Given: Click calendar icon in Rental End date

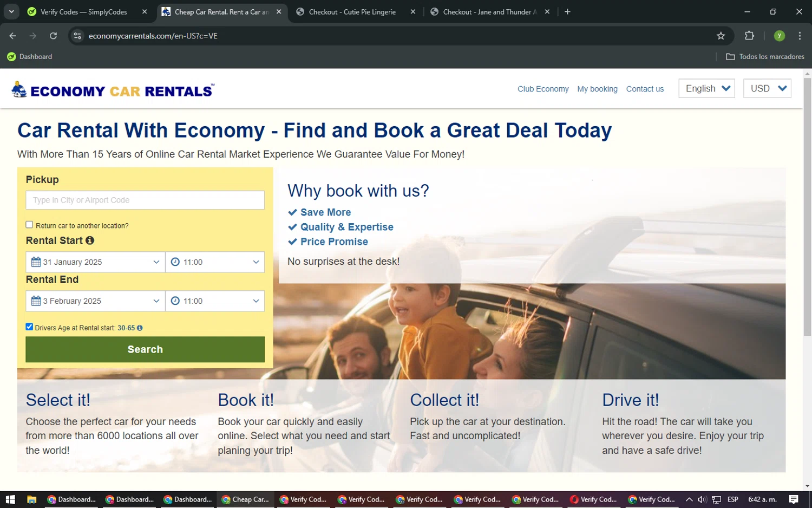Looking at the screenshot, I should coord(36,301).
